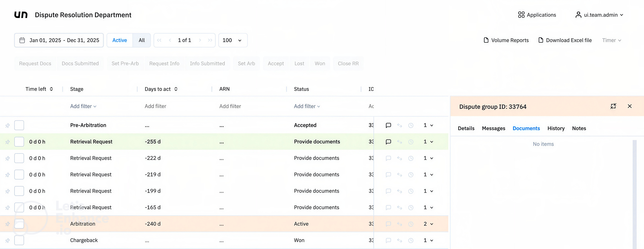Click clock icon on Chargeback row
The width and height of the screenshot is (644, 249).
[x=411, y=241]
